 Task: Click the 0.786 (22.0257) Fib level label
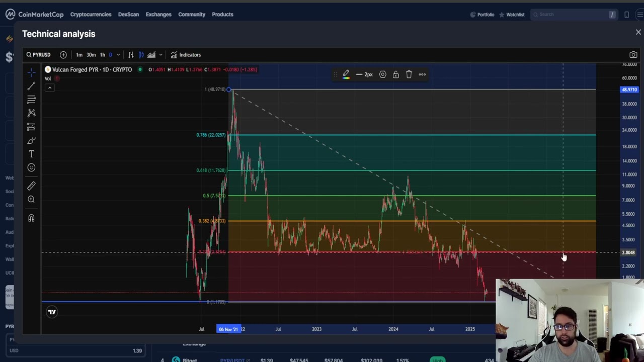(211, 135)
